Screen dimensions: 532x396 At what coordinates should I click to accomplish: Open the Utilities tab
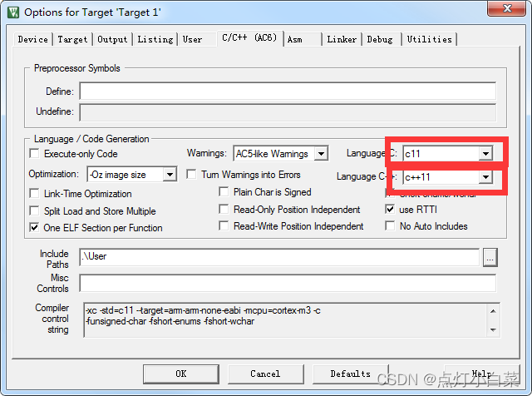click(429, 39)
